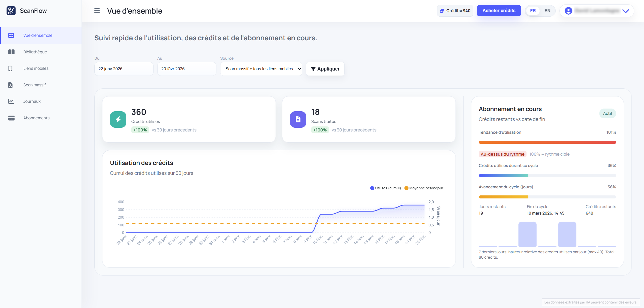
Task: Click the Appliquer filter button
Action: (325, 69)
